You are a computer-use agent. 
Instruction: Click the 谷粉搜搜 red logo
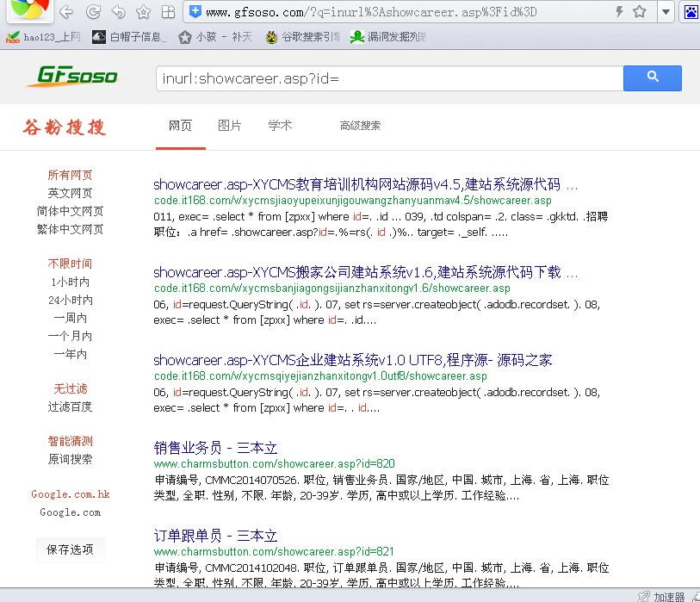coord(65,127)
